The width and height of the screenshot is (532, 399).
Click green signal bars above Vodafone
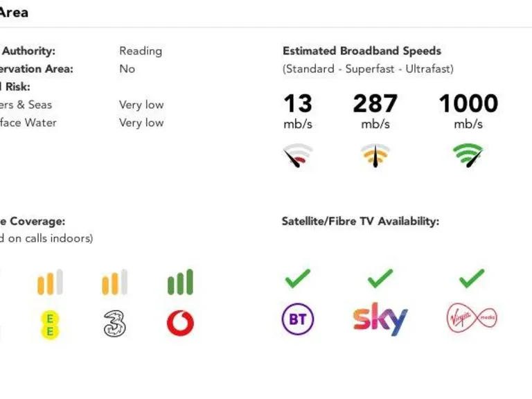coord(180,282)
